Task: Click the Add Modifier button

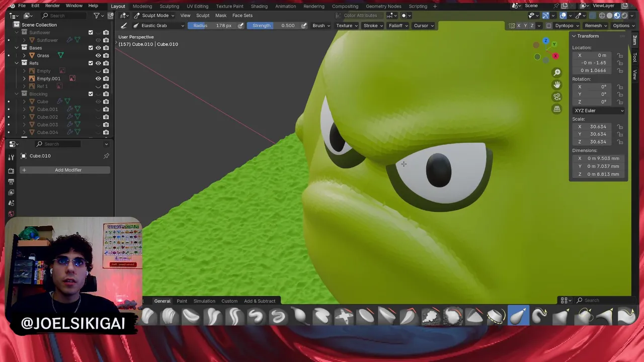Action: tap(64, 170)
